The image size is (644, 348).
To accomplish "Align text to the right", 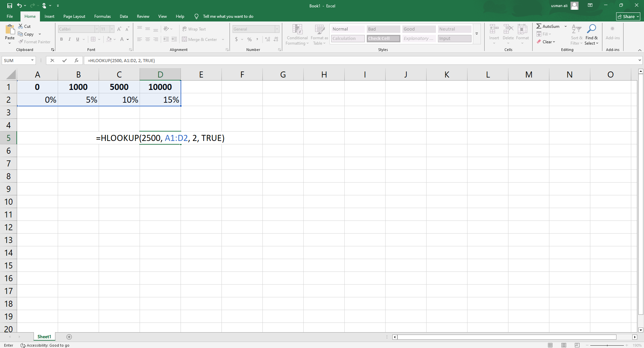I will (x=156, y=39).
